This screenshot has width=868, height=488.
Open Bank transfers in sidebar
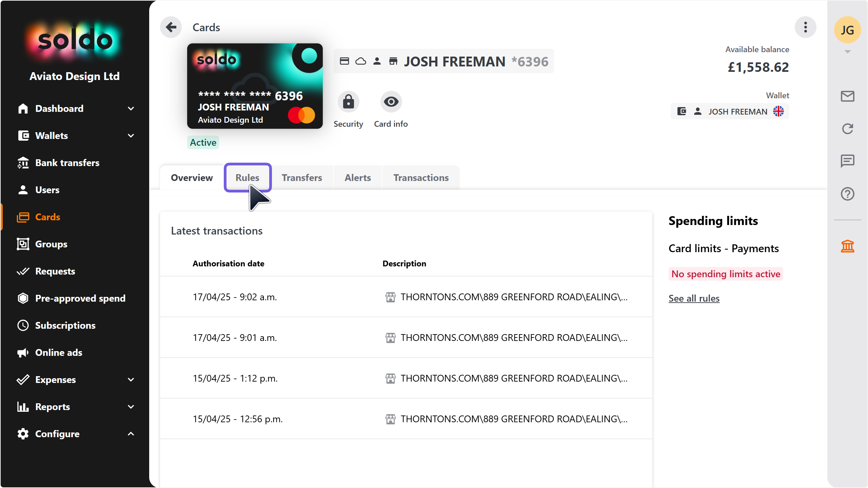[x=67, y=163]
